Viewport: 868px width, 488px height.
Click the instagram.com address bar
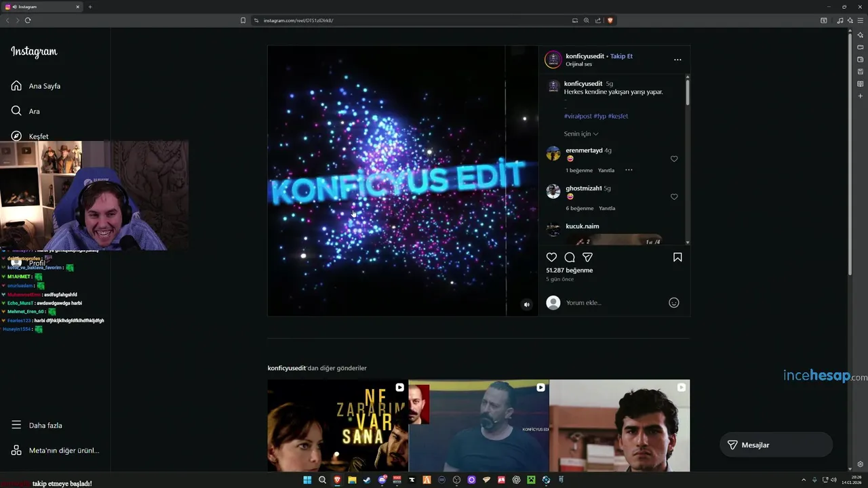[x=414, y=20]
